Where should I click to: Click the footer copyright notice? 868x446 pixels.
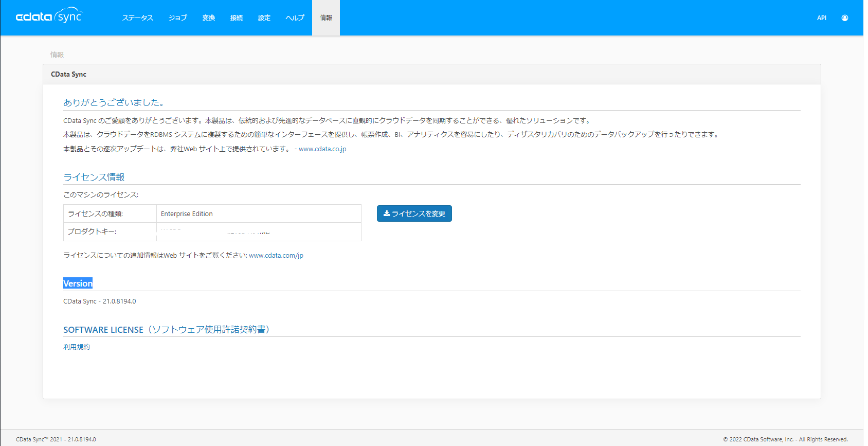(x=785, y=439)
